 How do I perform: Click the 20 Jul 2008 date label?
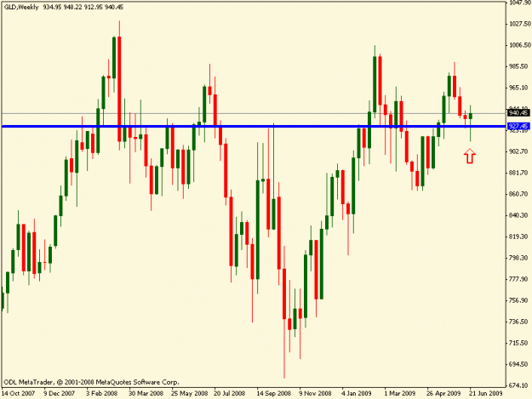point(229,394)
